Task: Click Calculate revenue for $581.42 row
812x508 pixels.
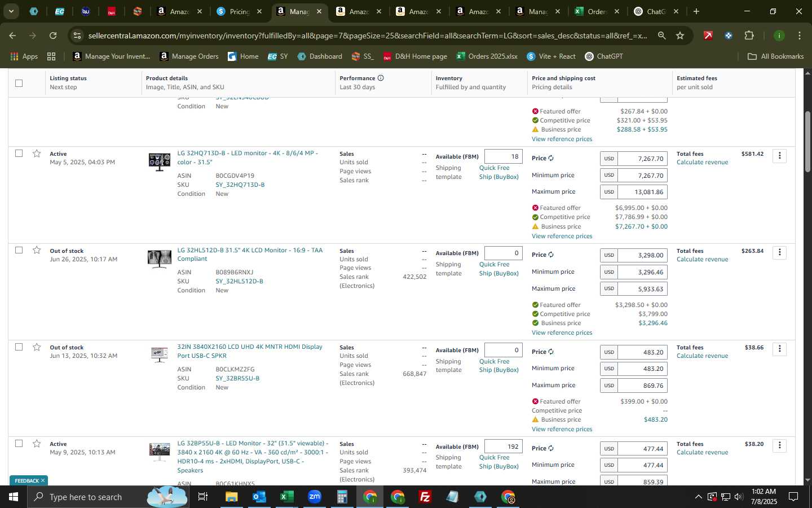Action: [x=702, y=162]
